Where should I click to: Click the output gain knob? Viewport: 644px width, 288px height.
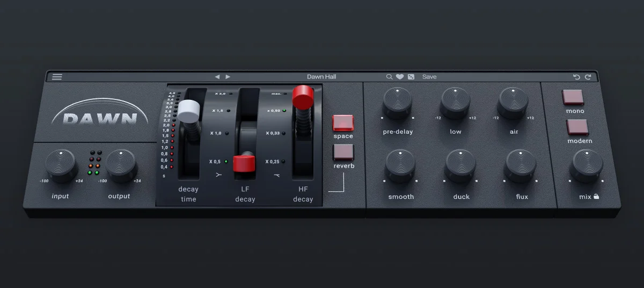click(121, 165)
